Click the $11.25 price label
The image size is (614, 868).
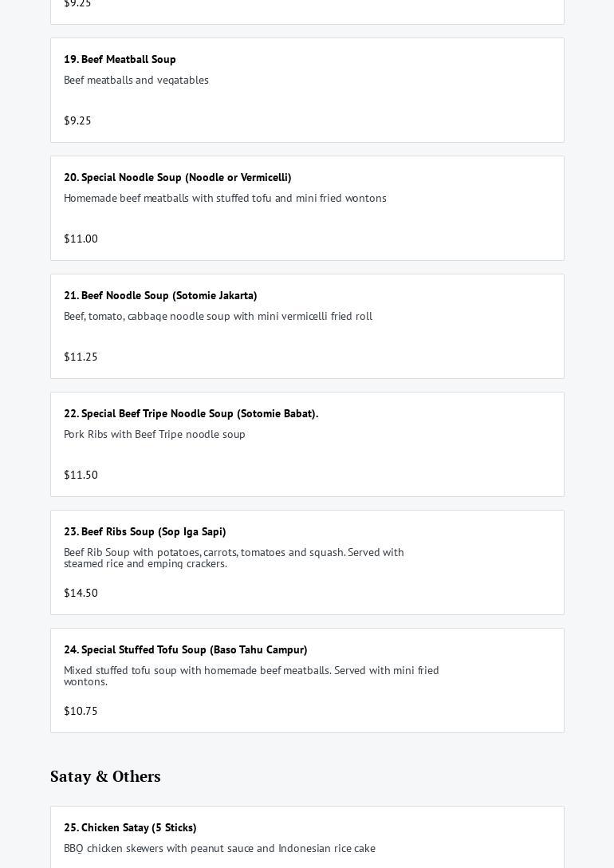[81, 357]
